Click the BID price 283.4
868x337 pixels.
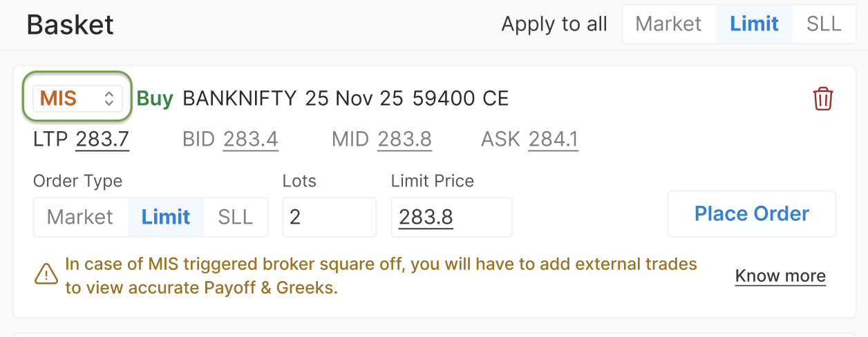click(250, 139)
